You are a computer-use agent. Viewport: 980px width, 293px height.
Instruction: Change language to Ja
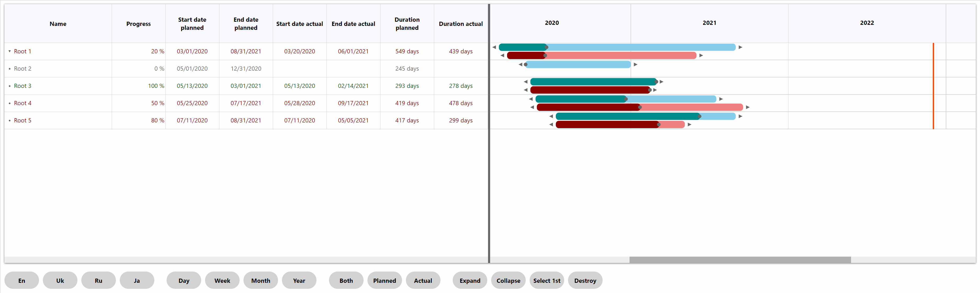[x=137, y=280]
